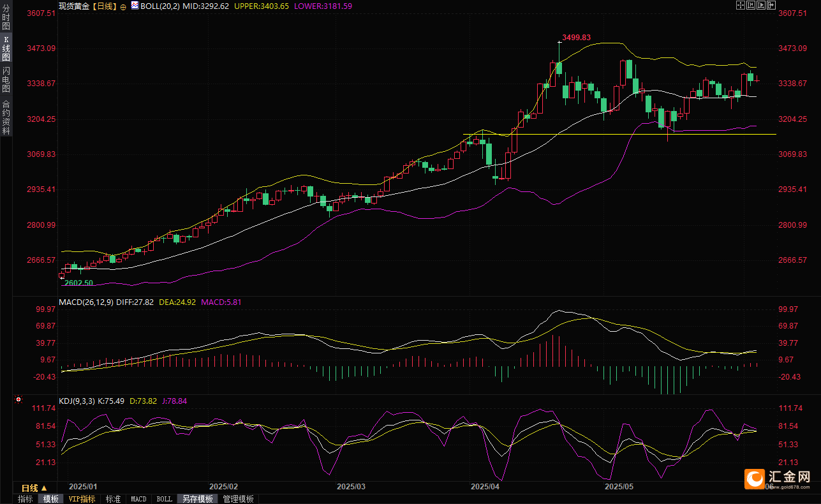This screenshot has width=821, height=504.
Task: Click the jump-to-latest arrow icon
Action: [771, 5]
